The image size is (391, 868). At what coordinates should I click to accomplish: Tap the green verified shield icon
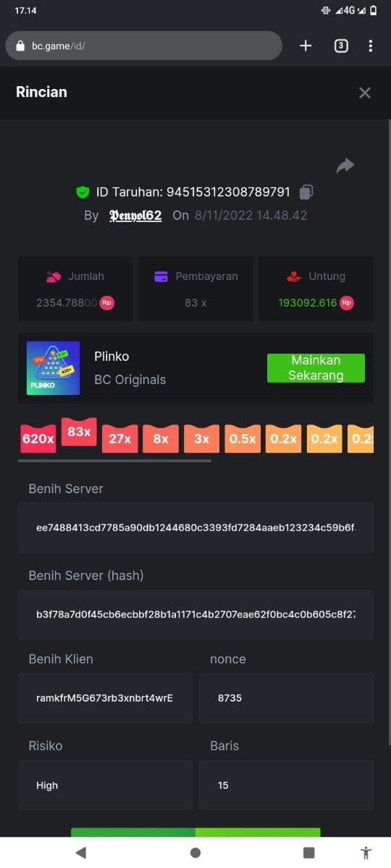(83, 192)
